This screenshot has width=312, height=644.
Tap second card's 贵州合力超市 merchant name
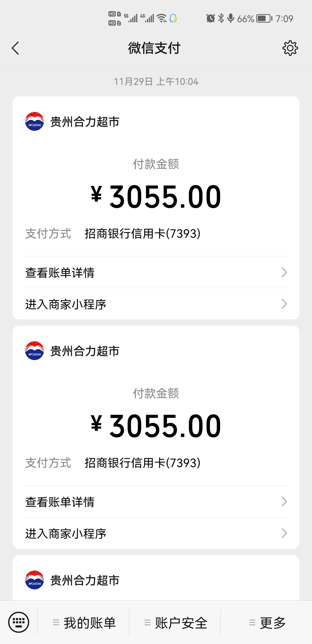coord(85,351)
